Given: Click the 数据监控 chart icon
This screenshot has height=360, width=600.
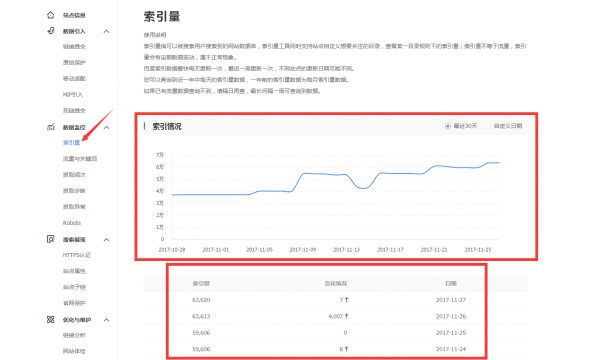Looking at the screenshot, I should point(51,127).
